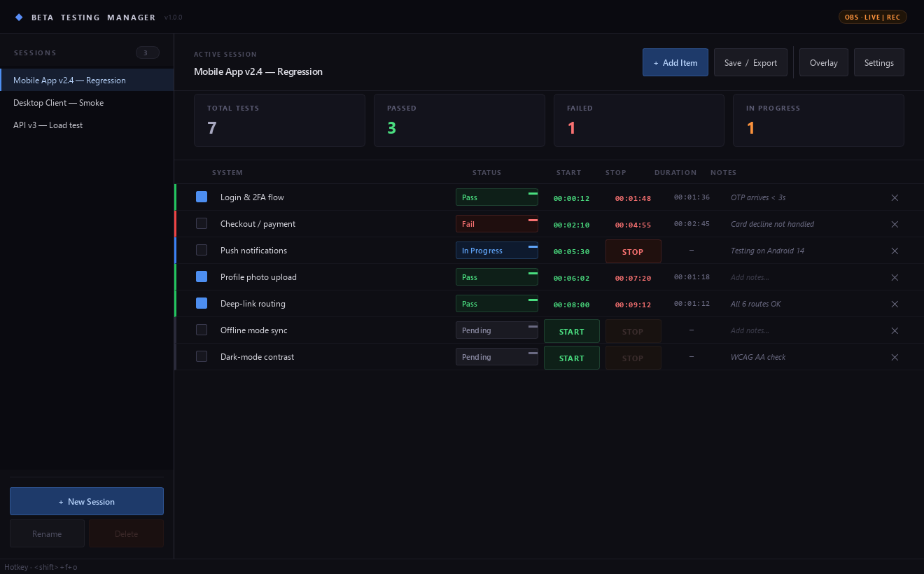The width and height of the screenshot is (924, 574).
Task: Check the Offline mode sync checkbox
Action: pos(202,330)
